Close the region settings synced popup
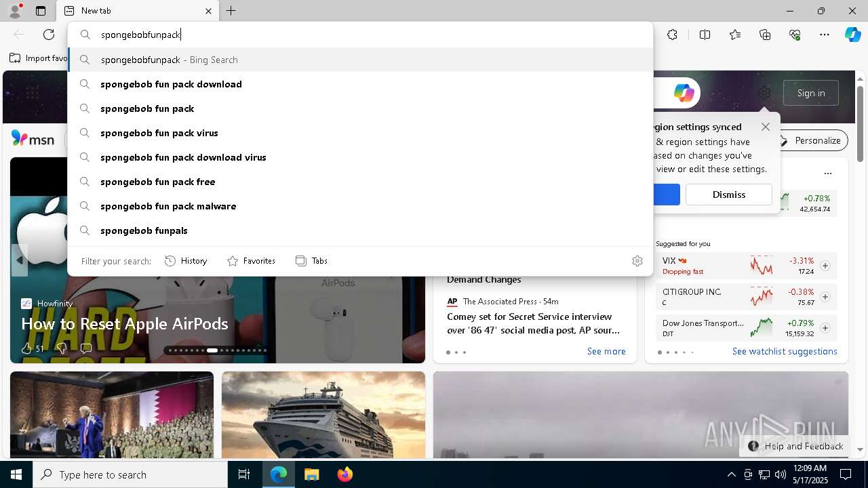868x488 pixels. (x=766, y=127)
